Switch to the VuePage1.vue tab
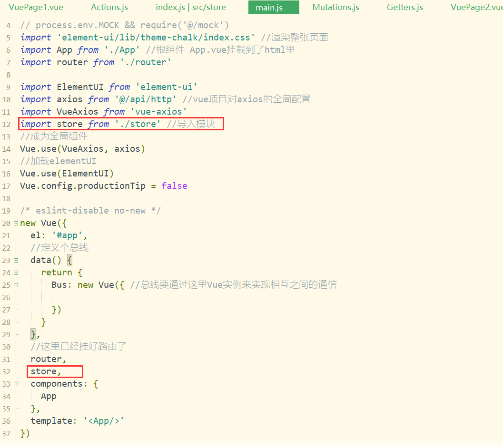 click(x=36, y=7)
